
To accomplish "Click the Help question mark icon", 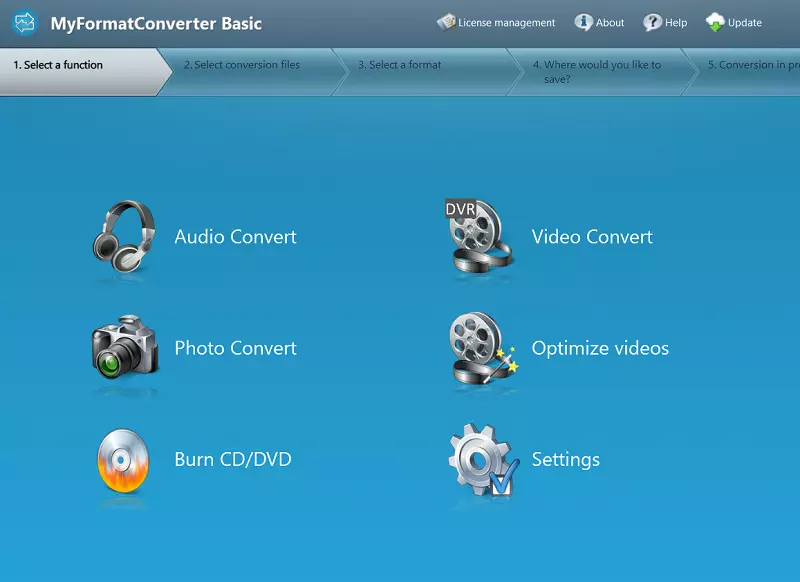I will (653, 22).
